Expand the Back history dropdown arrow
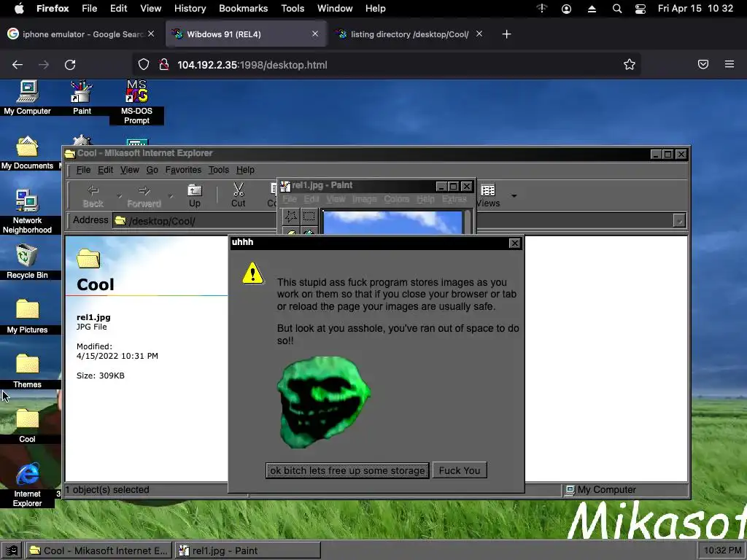Image resolution: width=747 pixels, height=560 pixels. 119,196
